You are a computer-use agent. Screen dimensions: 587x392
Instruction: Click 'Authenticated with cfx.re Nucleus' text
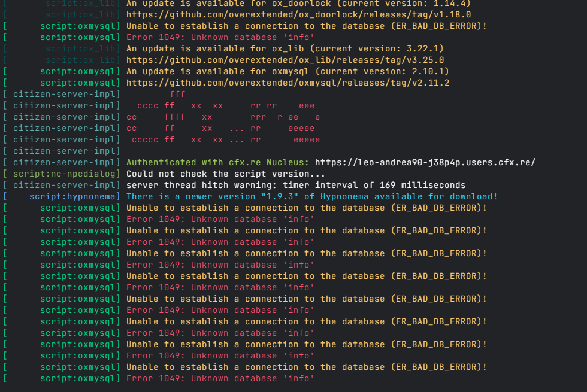[x=217, y=162]
